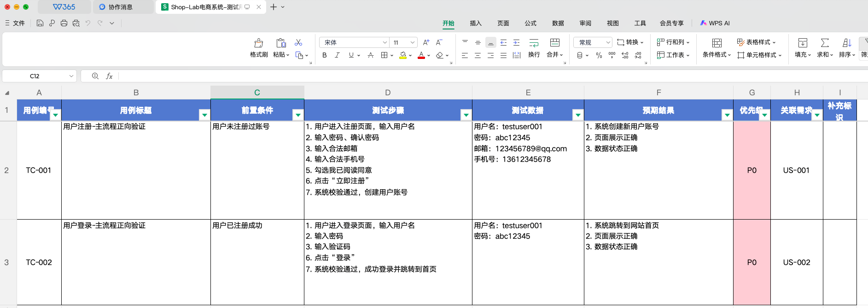The image size is (868, 308).
Task: Open the font name 宋体 dropdown
Action: coord(385,42)
